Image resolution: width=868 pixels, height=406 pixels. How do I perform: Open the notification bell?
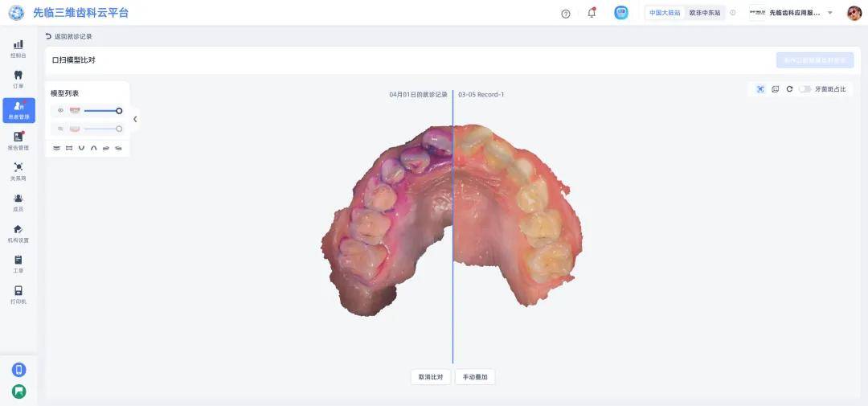coord(592,13)
